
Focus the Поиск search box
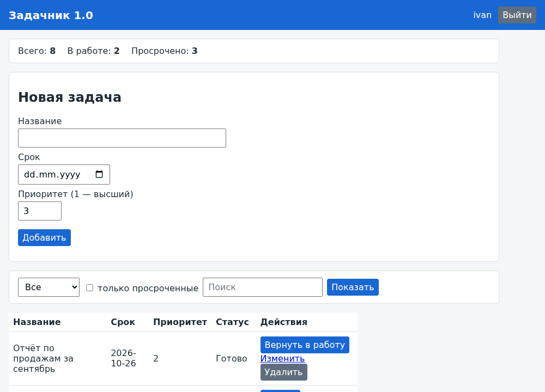263,287
